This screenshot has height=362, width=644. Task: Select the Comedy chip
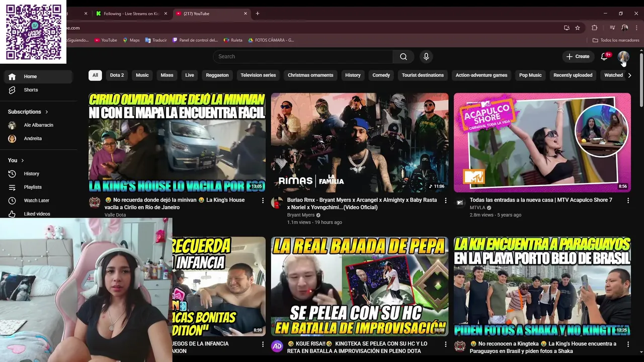pyautogui.click(x=381, y=75)
